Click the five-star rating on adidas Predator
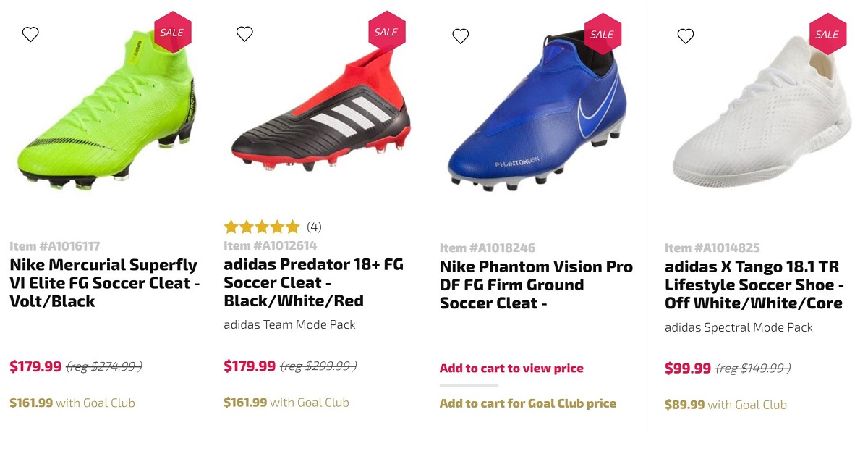 point(262,227)
